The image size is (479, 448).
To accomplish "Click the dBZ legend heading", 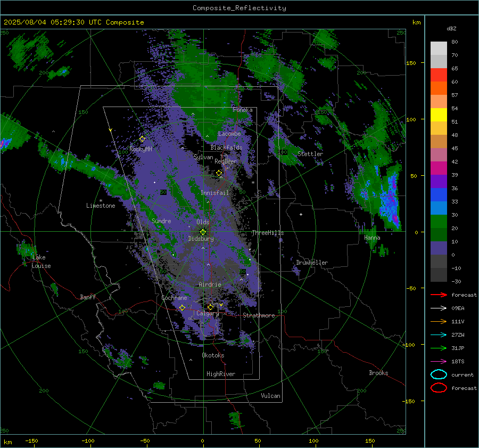I will click(451, 28).
